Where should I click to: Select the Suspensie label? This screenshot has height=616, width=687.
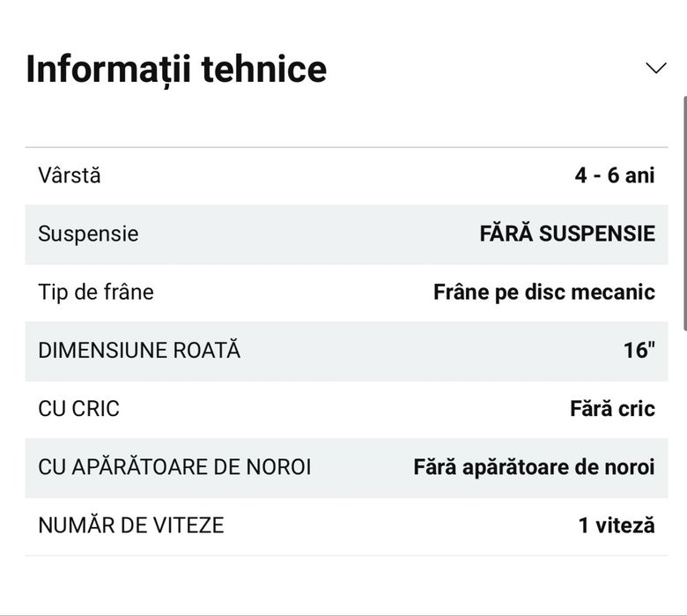88,234
